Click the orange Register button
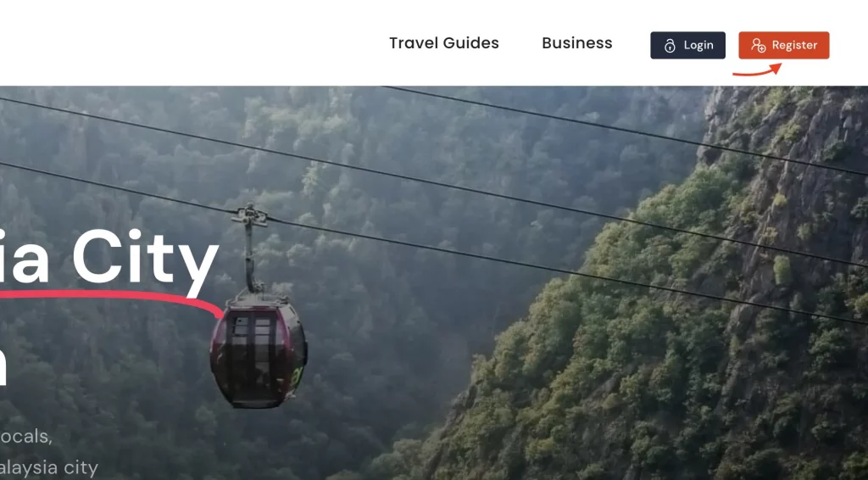Viewport: 868px width, 480px height. [x=784, y=46]
